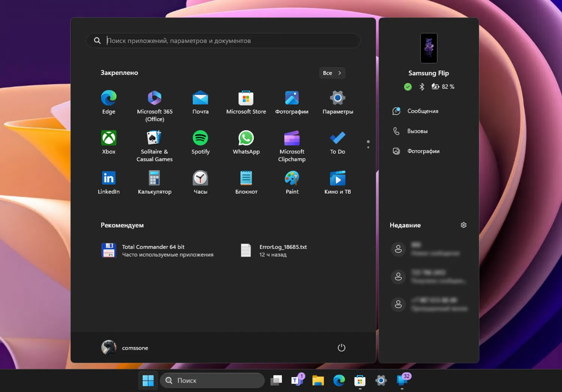Open the Phone Link taskbar icon with badge 32

pos(403,380)
